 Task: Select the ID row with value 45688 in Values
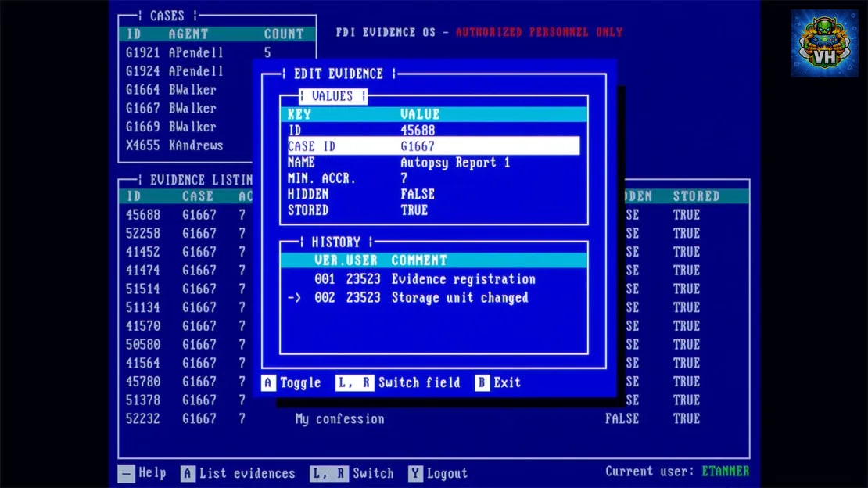point(433,130)
